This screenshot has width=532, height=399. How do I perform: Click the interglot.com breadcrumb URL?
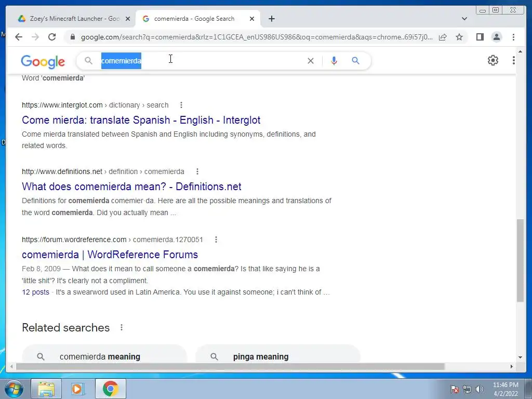(95, 105)
